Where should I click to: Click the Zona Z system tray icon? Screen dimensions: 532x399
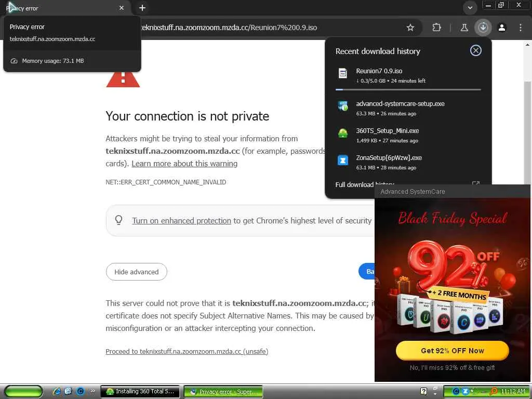click(x=465, y=391)
